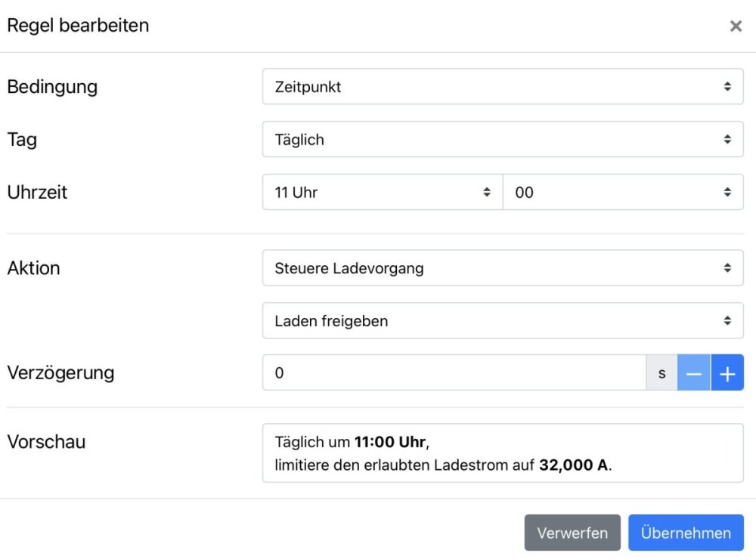Screen dimensions: 756x559
Task: Expand the Tag dropdown set to Täglich
Action: (503, 140)
